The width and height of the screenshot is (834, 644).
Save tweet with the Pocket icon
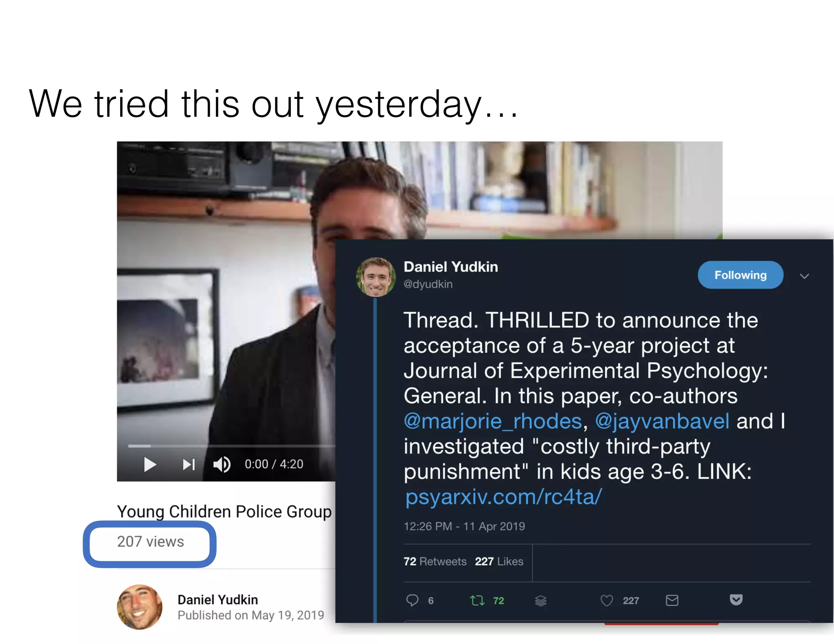(x=736, y=600)
